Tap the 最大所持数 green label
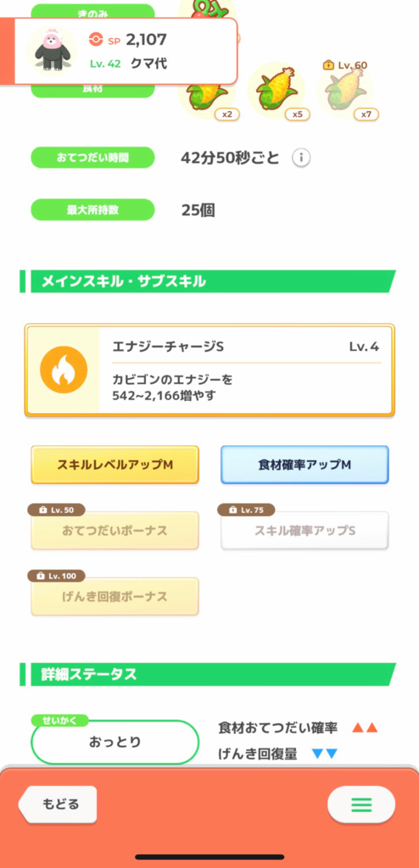 pyautogui.click(x=92, y=210)
